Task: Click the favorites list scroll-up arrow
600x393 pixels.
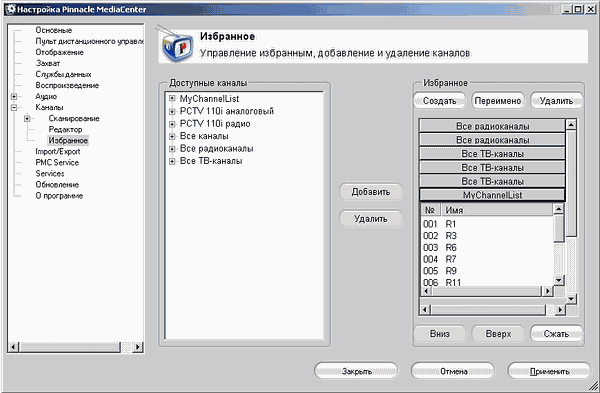Action: [571, 125]
